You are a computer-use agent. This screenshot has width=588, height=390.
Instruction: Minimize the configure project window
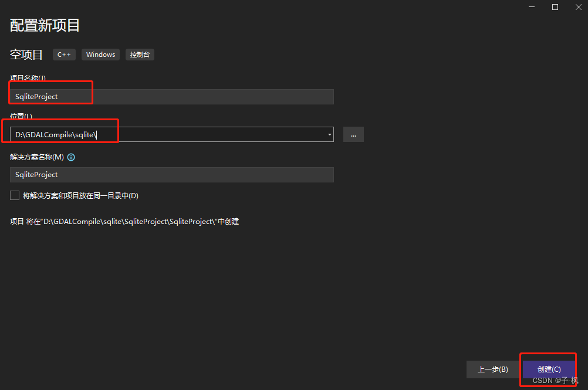[x=531, y=6]
